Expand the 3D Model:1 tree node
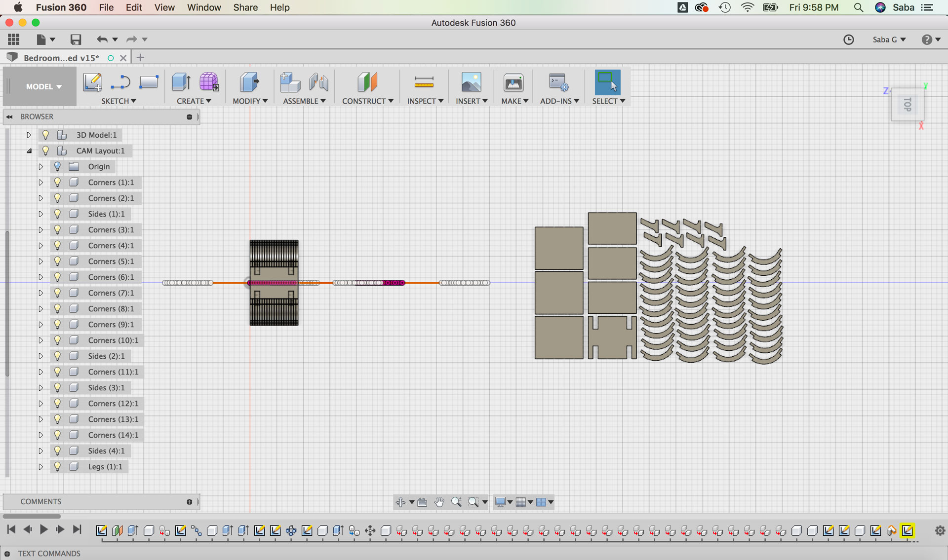This screenshot has width=948, height=560. pyautogui.click(x=29, y=135)
